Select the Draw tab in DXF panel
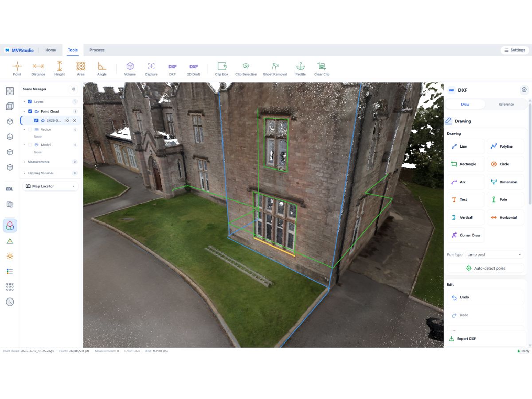The width and height of the screenshot is (532, 399). (x=465, y=105)
